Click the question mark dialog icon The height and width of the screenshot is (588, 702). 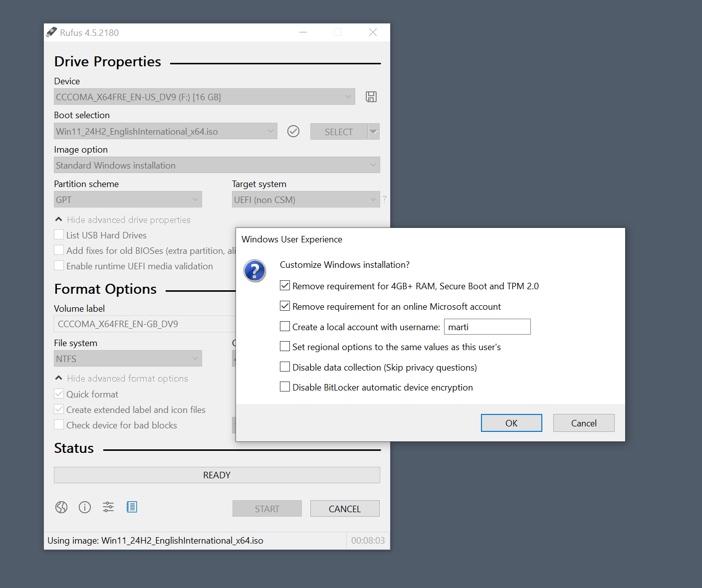255,271
